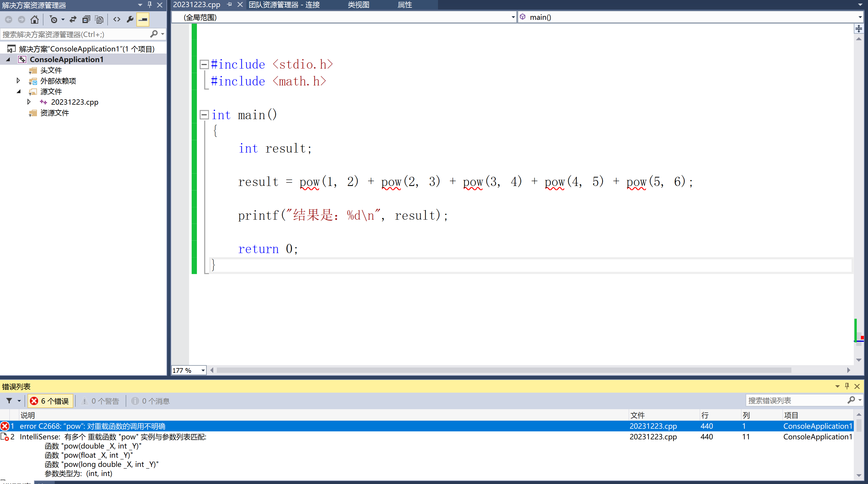The height and width of the screenshot is (484, 868).
Task: Pin the 20231223.cpp tab
Action: click(230, 4)
